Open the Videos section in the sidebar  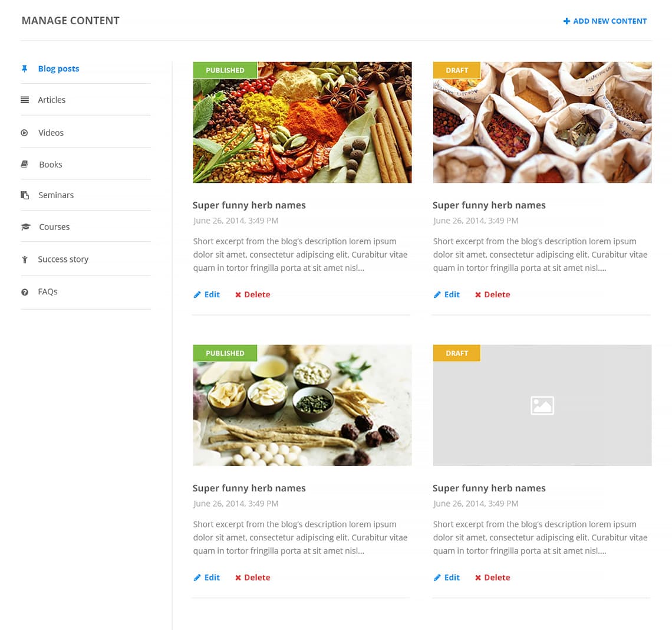pyautogui.click(x=51, y=132)
